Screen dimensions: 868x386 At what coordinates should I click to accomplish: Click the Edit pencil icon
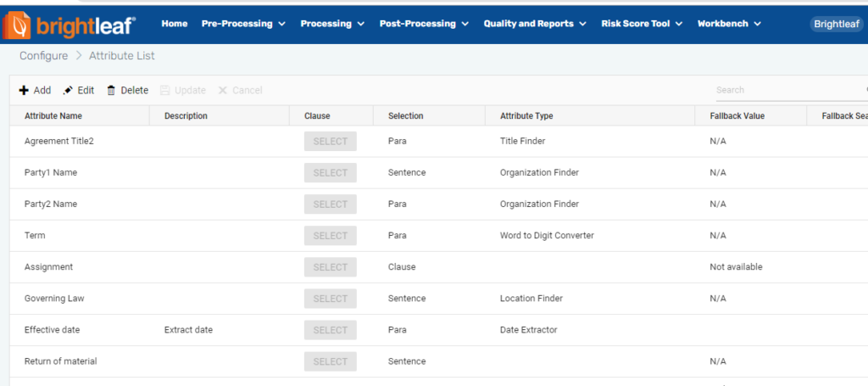[68, 90]
